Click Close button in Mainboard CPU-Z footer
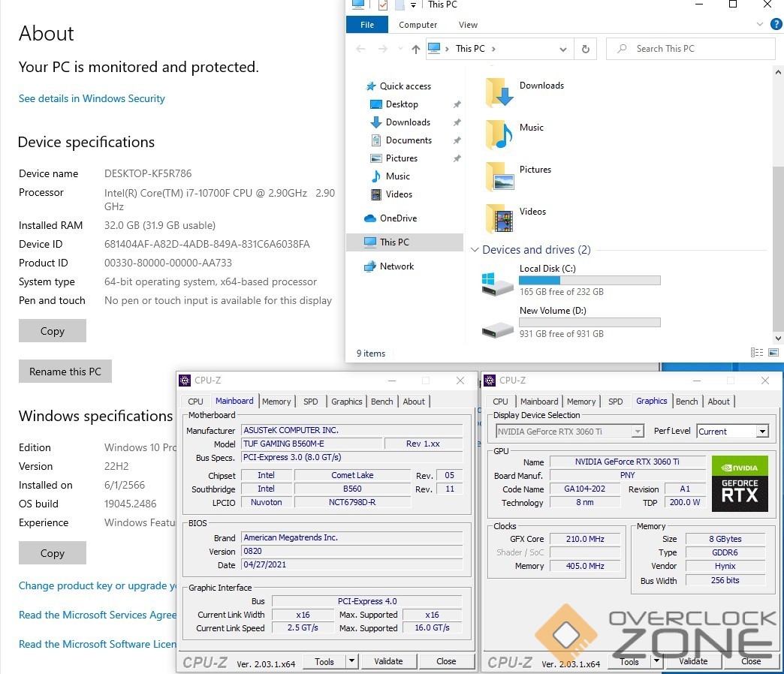The width and height of the screenshot is (784, 674). tap(446, 661)
